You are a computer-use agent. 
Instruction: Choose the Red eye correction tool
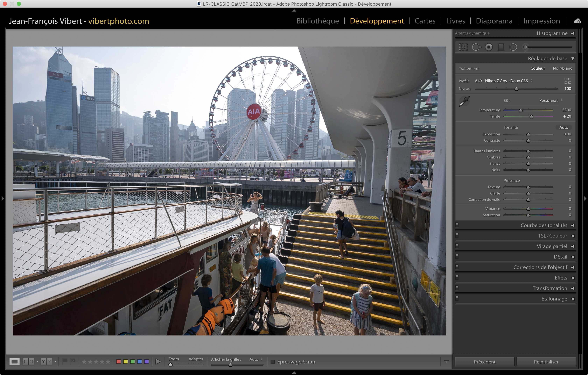click(x=489, y=47)
